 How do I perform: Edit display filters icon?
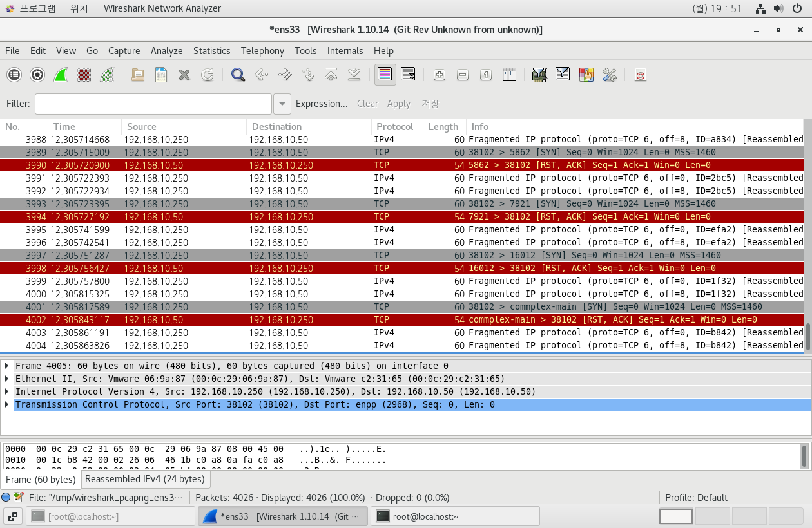click(563, 75)
